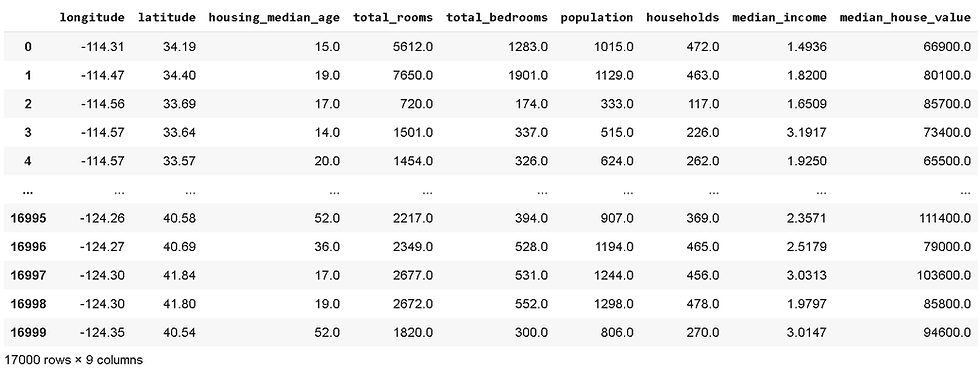Select row index 16996
The width and height of the screenshot is (980, 369).
[x=28, y=247]
